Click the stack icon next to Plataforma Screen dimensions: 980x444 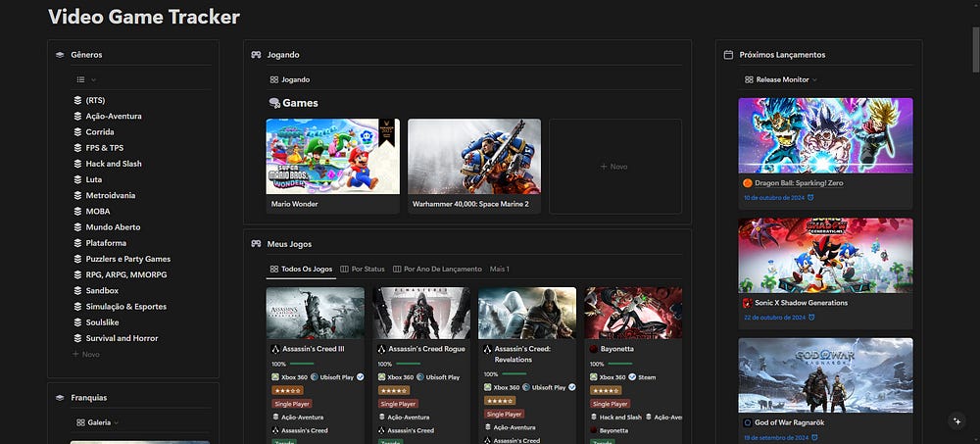(x=77, y=243)
